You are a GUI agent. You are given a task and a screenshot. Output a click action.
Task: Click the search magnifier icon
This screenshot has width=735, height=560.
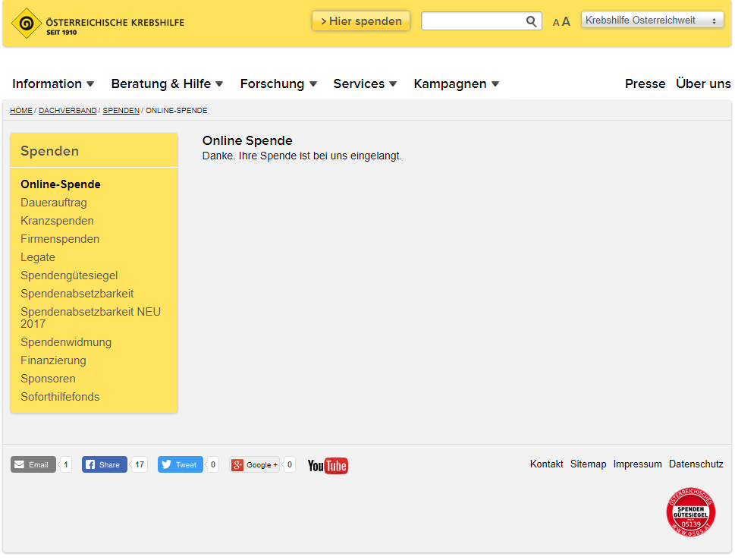(x=531, y=21)
